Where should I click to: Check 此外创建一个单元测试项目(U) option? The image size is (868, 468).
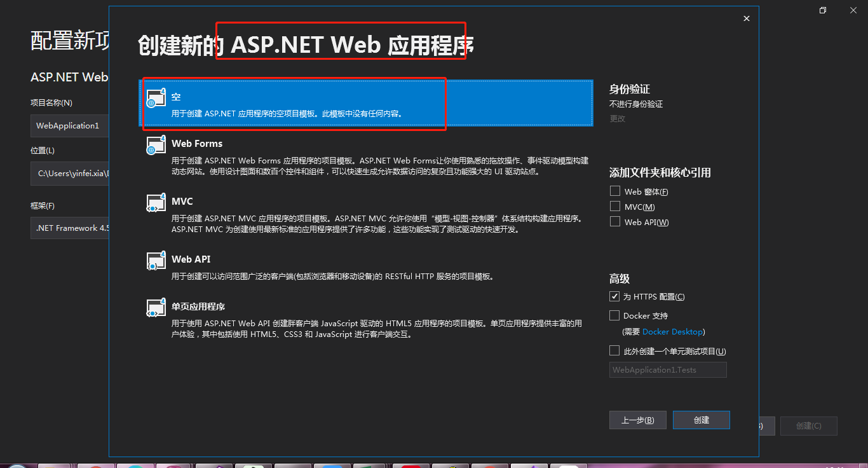point(614,350)
